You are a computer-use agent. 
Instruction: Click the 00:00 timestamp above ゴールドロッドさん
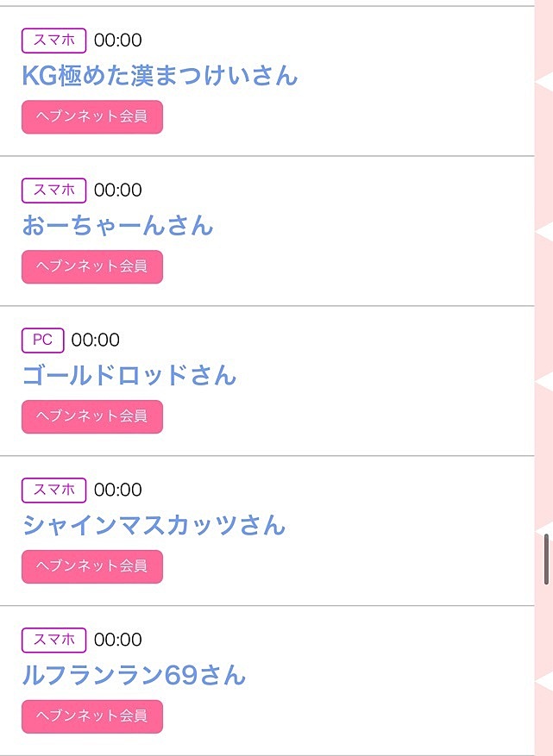click(96, 340)
